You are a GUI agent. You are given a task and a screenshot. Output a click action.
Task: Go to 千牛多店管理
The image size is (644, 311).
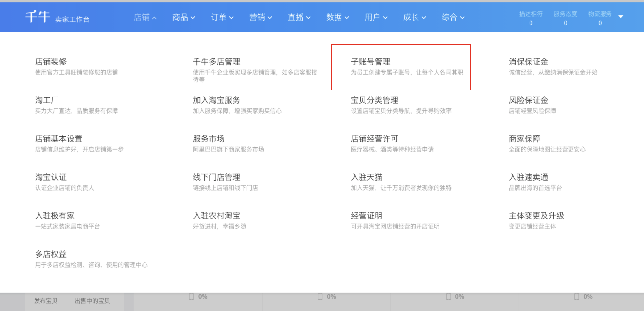[x=216, y=61]
